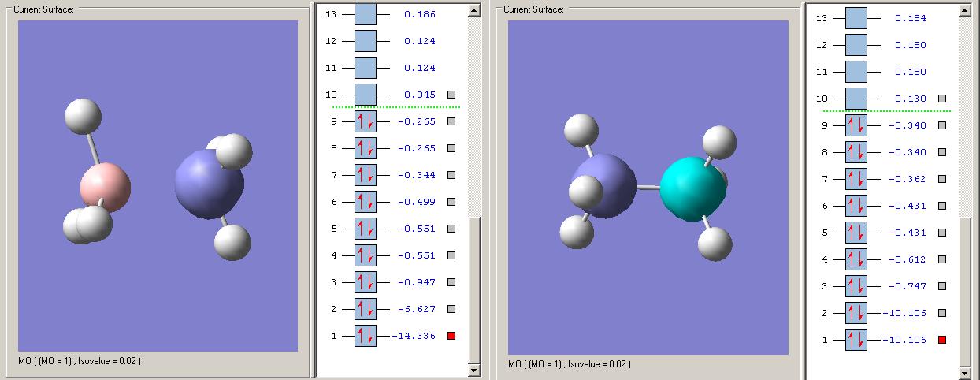
Task: Choose the orbital box at energy -0.612
Action: (x=856, y=259)
